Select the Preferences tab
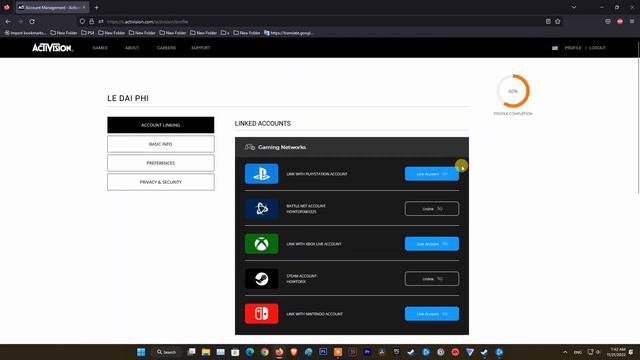 click(160, 163)
